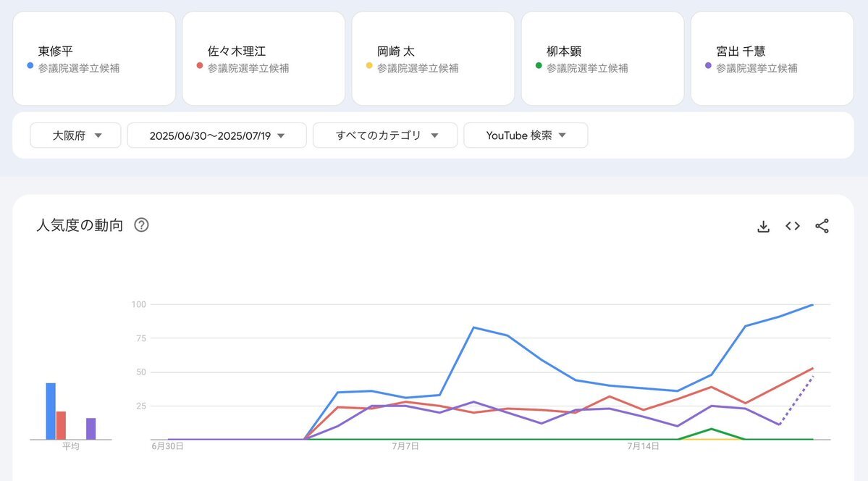Click the 7月7日 axis label

(405, 446)
